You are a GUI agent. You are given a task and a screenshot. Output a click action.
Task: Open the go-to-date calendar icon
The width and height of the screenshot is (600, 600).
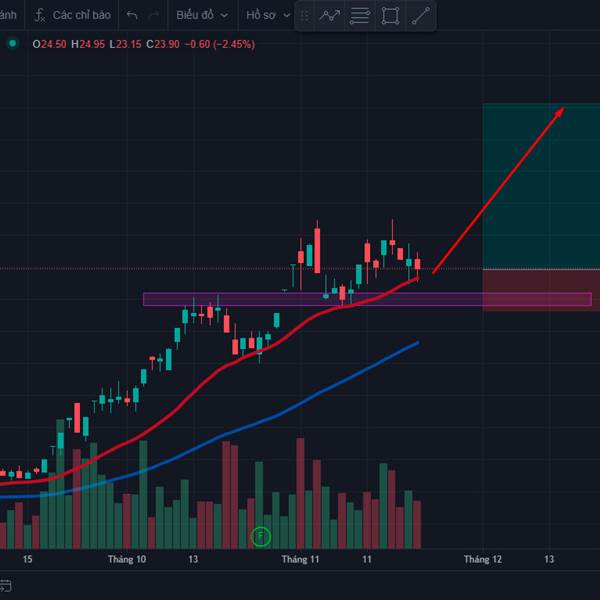click(x=5, y=585)
